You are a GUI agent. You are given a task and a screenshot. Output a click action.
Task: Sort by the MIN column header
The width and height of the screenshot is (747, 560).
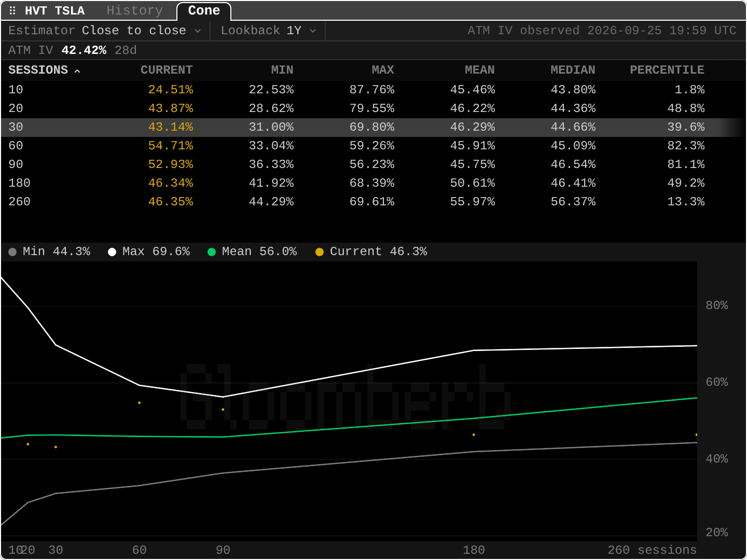(282, 70)
